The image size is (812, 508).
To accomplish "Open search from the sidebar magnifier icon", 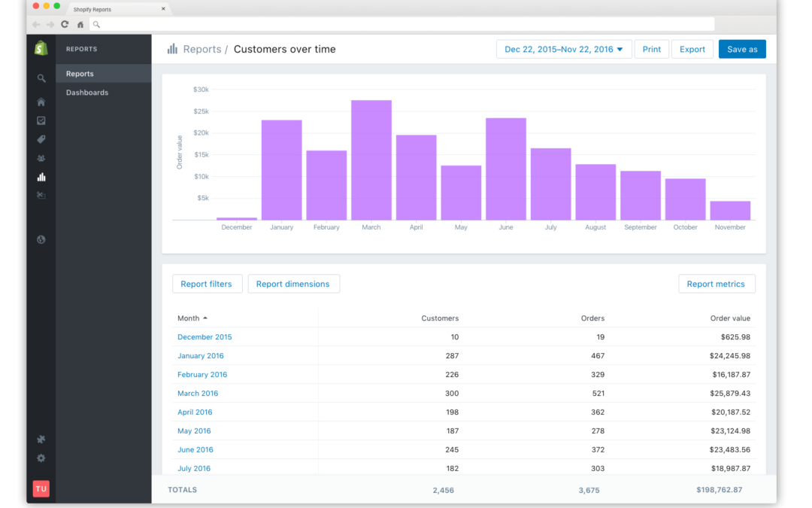I will pyautogui.click(x=41, y=78).
